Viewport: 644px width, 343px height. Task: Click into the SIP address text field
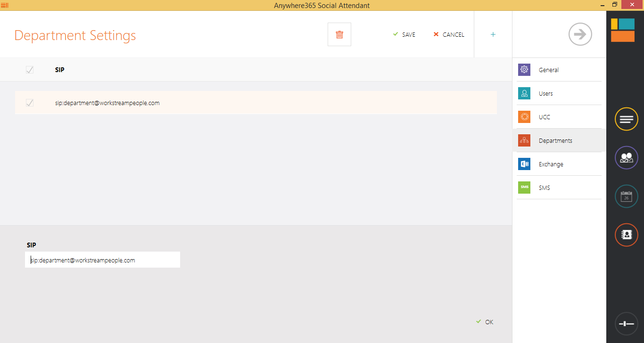102,260
